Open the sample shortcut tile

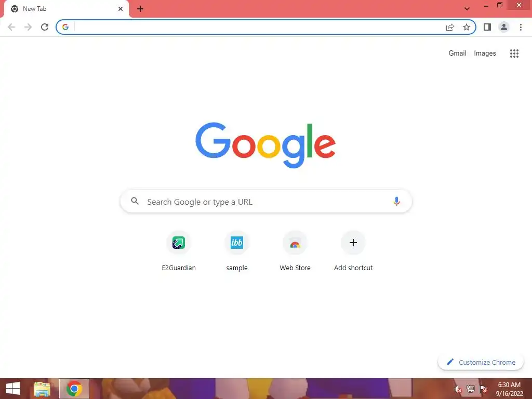[x=237, y=251]
